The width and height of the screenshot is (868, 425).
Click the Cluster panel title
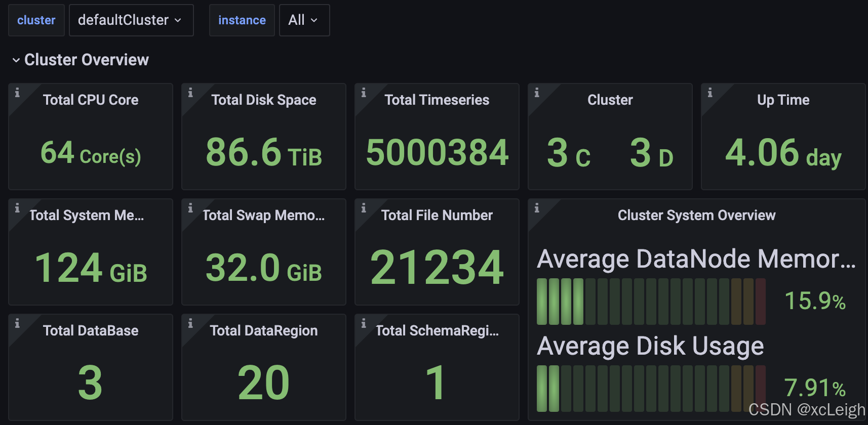tap(610, 100)
